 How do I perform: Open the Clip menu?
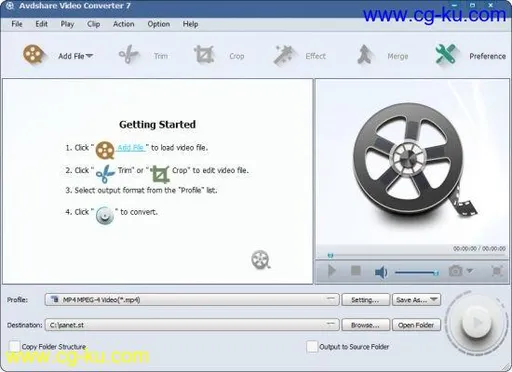point(93,24)
